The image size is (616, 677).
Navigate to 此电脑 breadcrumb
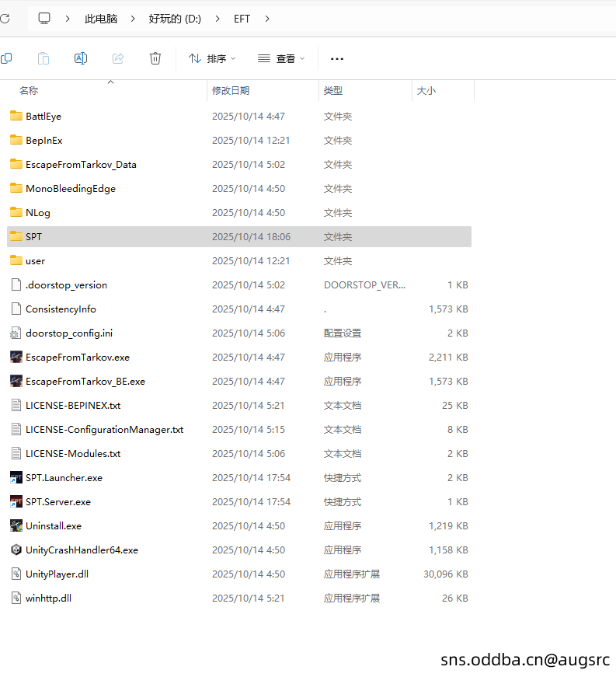(x=101, y=19)
